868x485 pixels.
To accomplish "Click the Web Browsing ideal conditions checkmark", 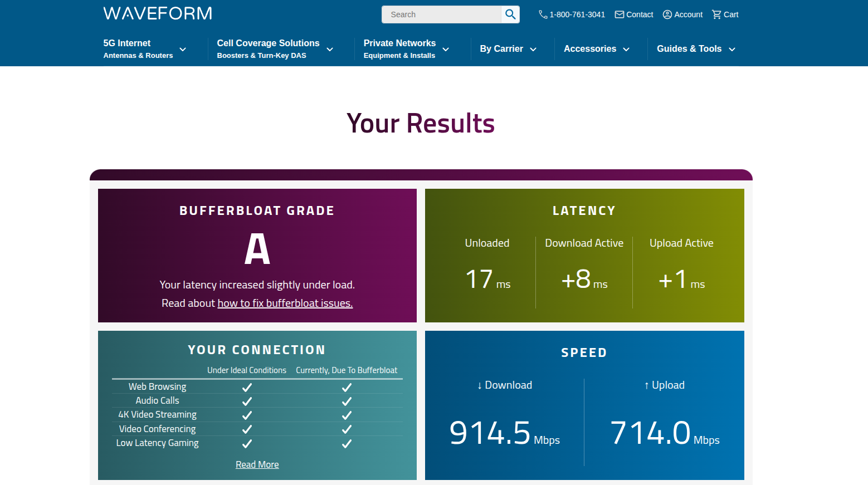I will tap(247, 387).
